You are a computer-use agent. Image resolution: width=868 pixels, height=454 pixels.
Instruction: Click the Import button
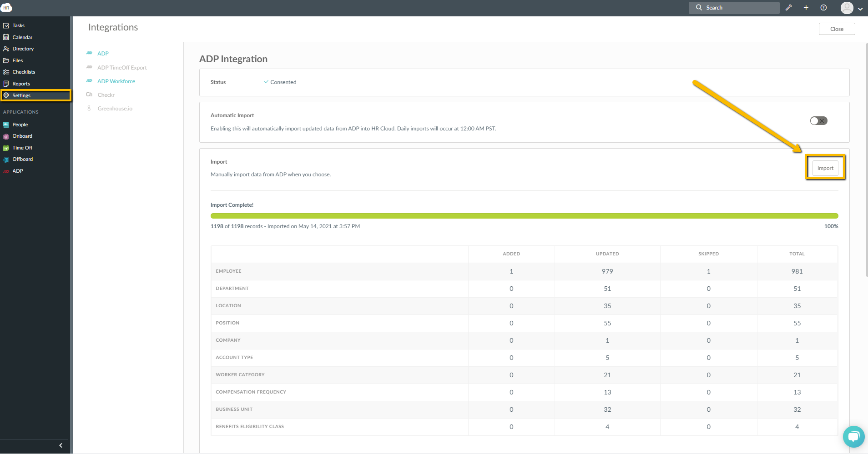[824, 168]
